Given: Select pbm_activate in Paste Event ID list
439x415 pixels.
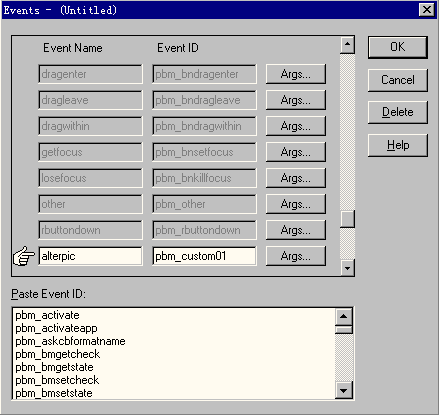Looking at the screenshot, I should pos(47,315).
